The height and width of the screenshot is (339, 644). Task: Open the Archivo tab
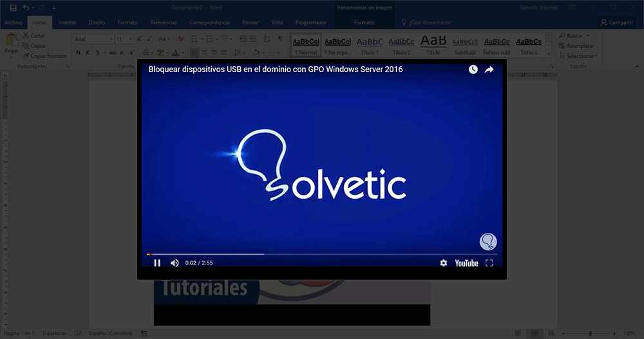(14, 23)
